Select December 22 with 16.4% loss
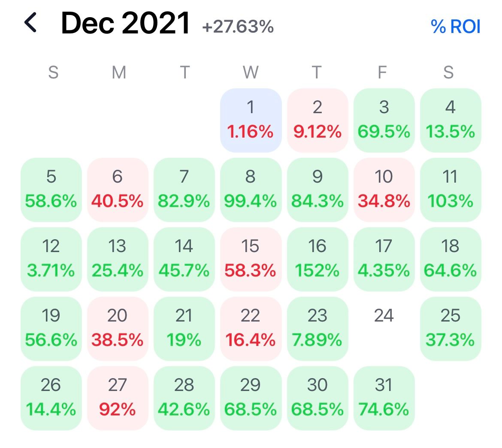 (251, 329)
